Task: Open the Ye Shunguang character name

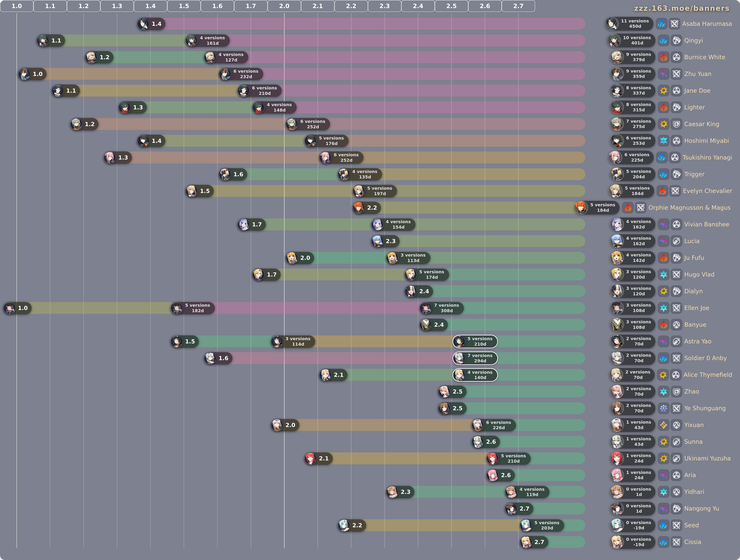Action: [x=705, y=408]
